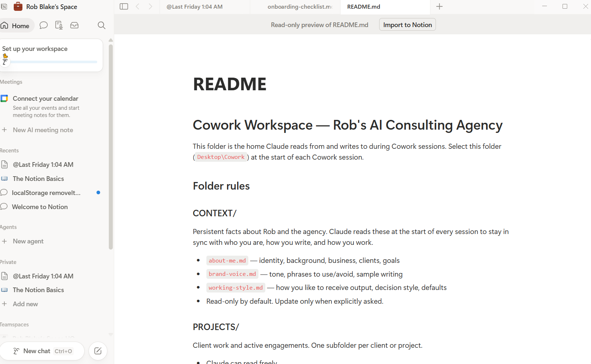Click Add new under Private
The width and height of the screenshot is (591, 364).
tap(25, 304)
